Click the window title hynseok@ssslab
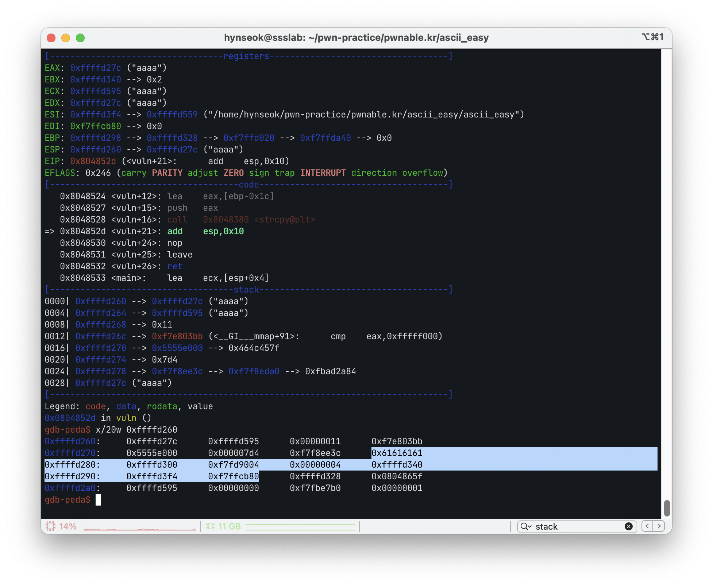The width and height of the screenshot is (713, 588). point(356,38)
